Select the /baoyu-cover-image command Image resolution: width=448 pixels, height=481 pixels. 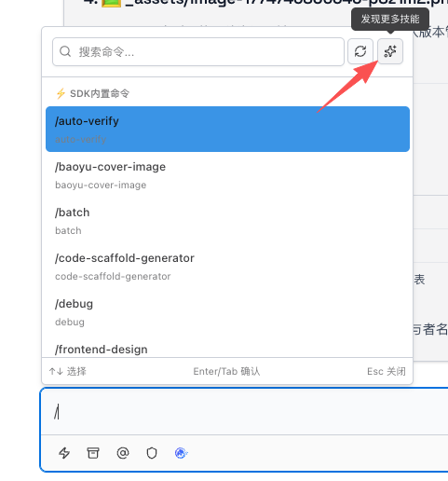click(x=227, y=175)
